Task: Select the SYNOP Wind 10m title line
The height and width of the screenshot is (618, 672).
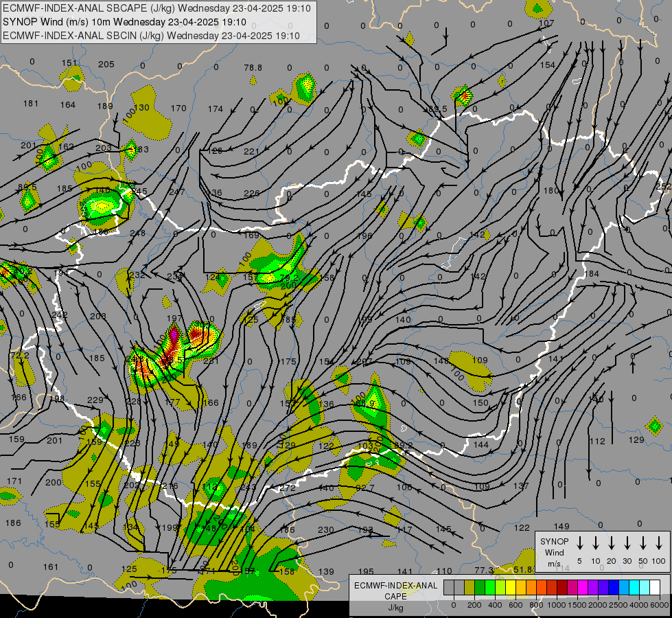Action: click(124, 22)
